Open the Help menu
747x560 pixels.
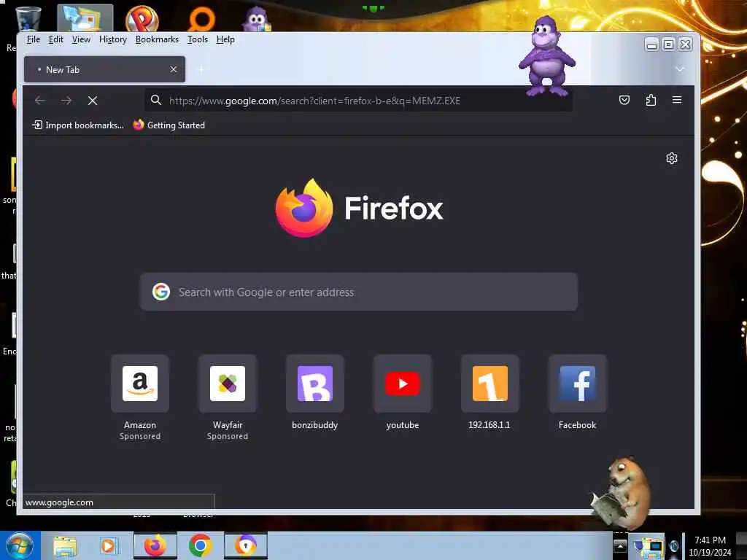(x=225, y=39)
